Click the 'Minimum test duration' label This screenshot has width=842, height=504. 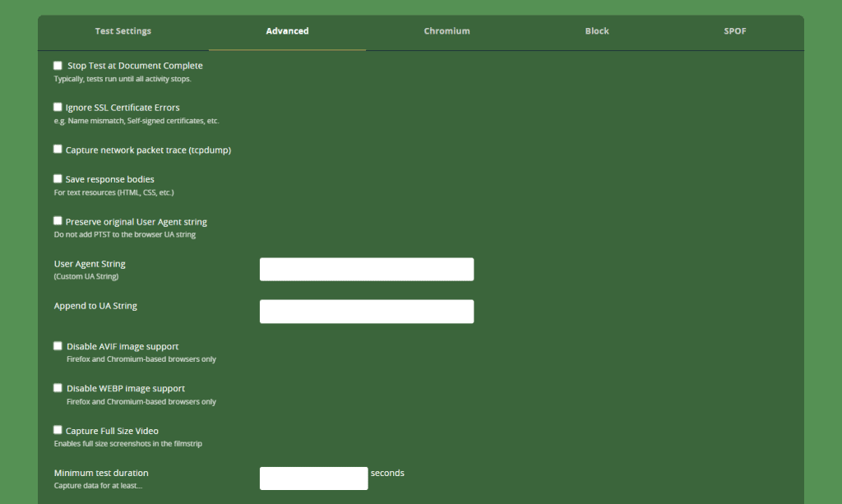(x=101, y=473)
